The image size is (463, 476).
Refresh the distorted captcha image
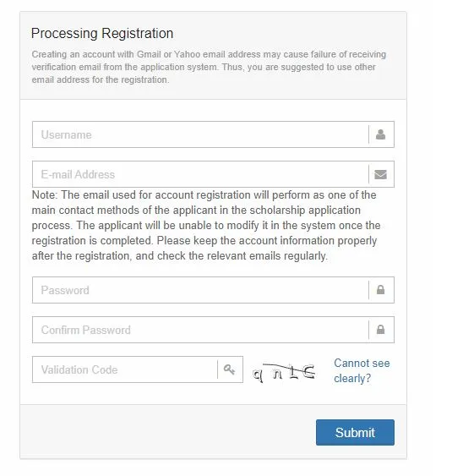click(x=284, y=373)
